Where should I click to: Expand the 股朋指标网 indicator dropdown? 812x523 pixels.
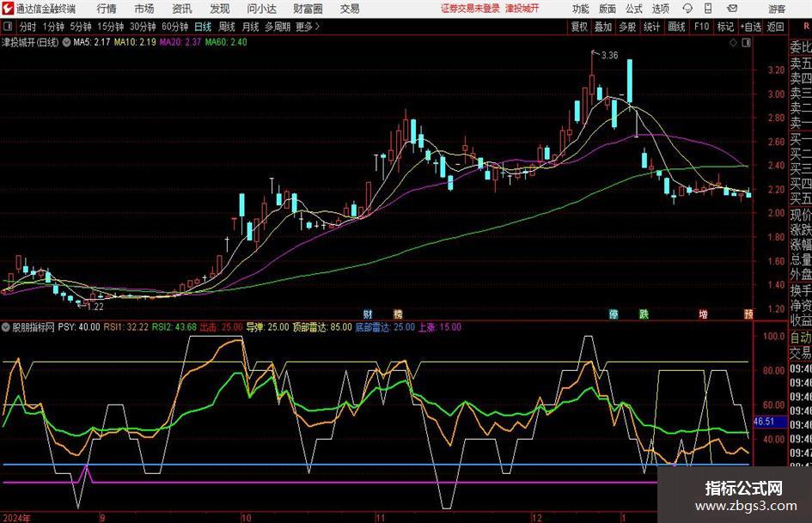6,327
